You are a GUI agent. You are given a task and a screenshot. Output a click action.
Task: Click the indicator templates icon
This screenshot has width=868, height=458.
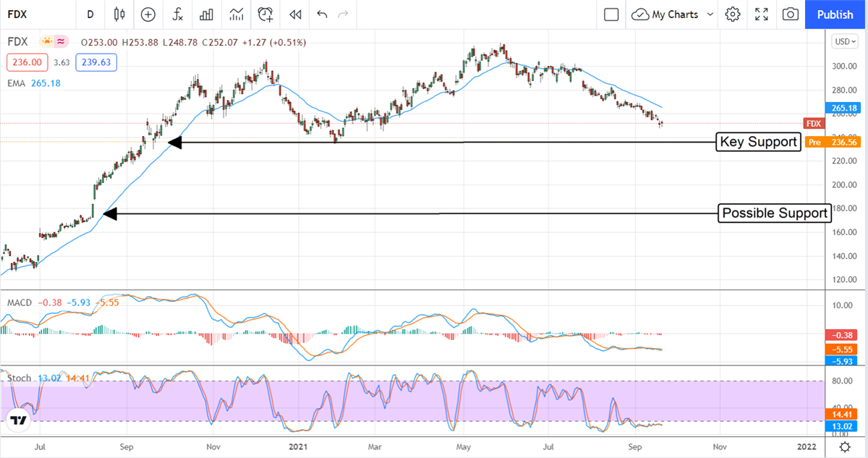click(x=236, y=14)
